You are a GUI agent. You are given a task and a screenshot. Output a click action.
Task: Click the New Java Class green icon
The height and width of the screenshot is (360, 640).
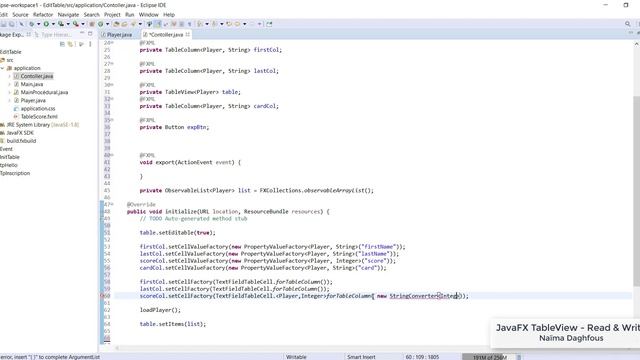click(100, 24)
